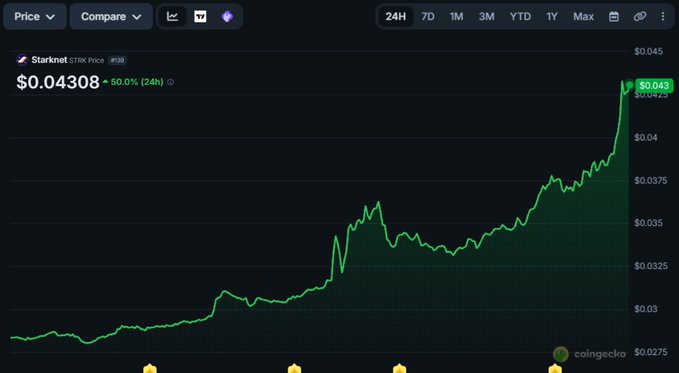Click the STRK Price label
The width and height of the screenshot is (679, 373).
[x=87, y=60]
